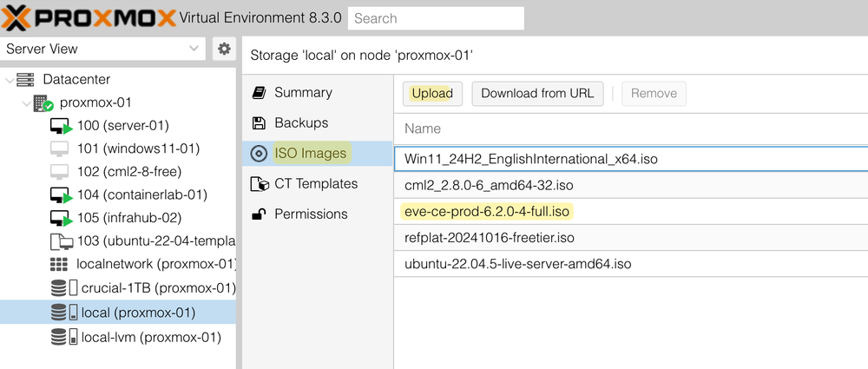The image size is (868, 369).
Task: Click the local-lvm storage icon
Action: click(x=59, y=337)
